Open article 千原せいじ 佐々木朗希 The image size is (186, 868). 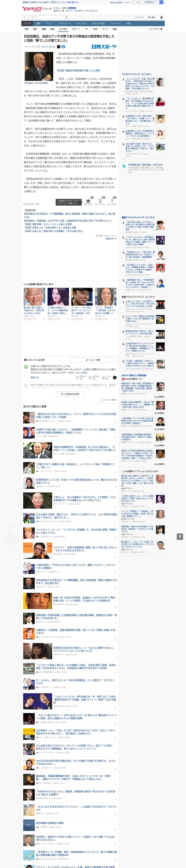tap(85, 499)
